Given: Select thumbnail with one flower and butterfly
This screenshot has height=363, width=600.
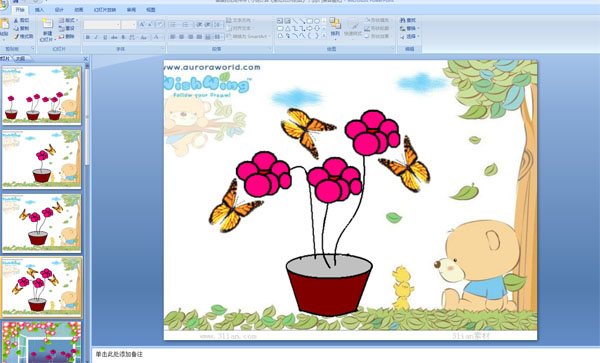Looking at the screenshot, I should 42,159.
